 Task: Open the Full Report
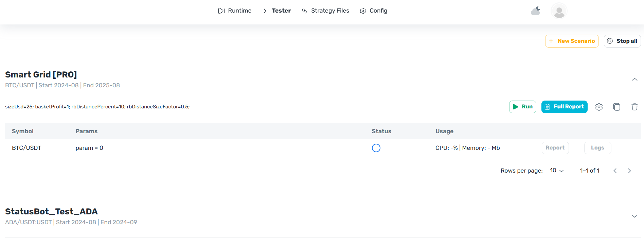pyautogui.click(x=564, y=107)
